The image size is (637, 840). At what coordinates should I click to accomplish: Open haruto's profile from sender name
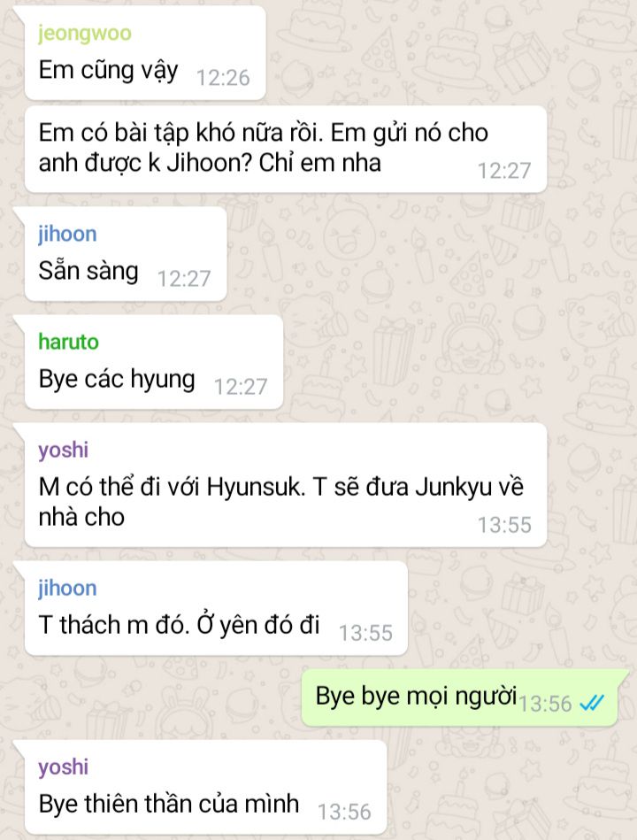tap(68, 342)
